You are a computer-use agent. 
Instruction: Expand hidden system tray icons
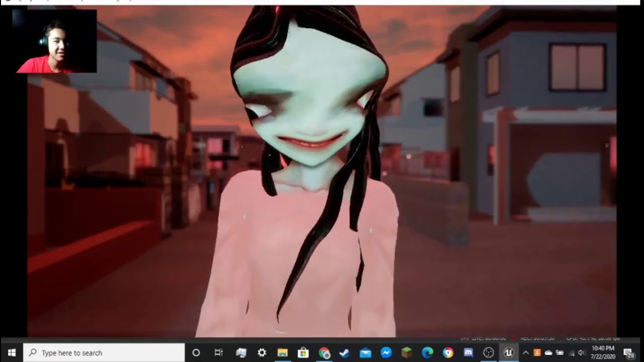526,353
